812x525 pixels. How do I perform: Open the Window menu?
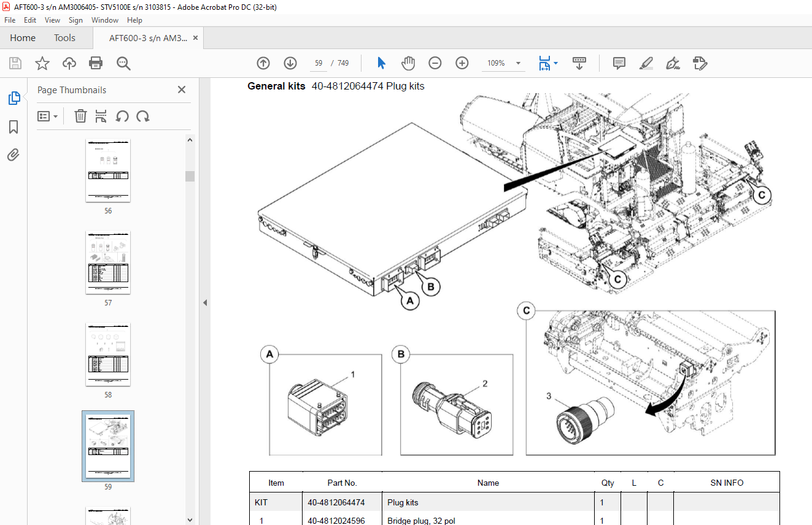coord(105,20)
